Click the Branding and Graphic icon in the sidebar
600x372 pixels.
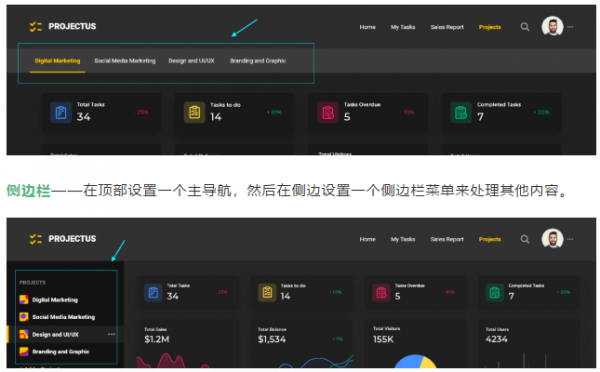[24, 351]
